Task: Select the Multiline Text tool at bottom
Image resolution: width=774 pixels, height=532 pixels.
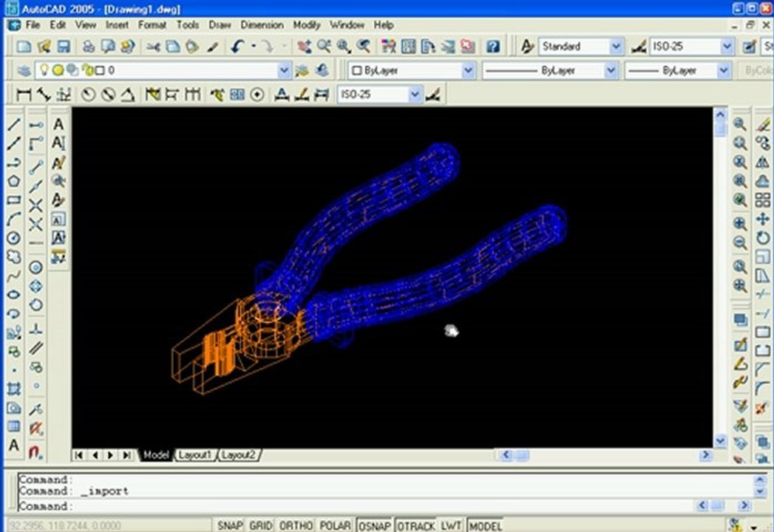Action: pos(14,445)
